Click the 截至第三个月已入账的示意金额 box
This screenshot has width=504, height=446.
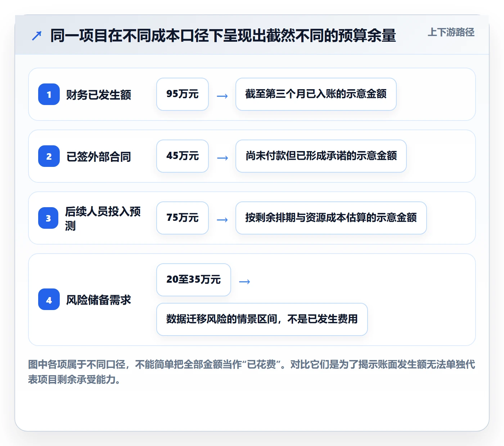(x=316, y=94)
